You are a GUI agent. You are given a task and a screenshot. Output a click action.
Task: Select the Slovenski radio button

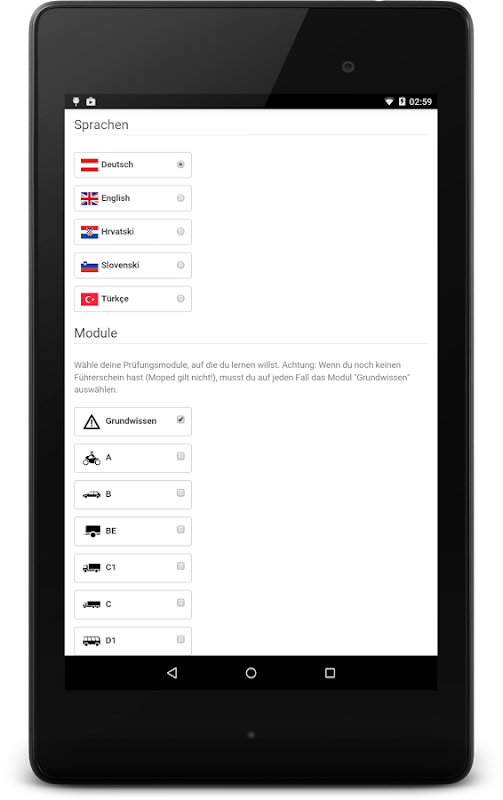tap(181, 265)
